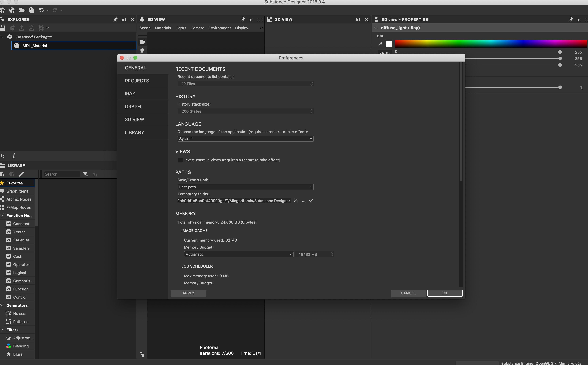Click the OK button in Preferences

coord(445,293)
